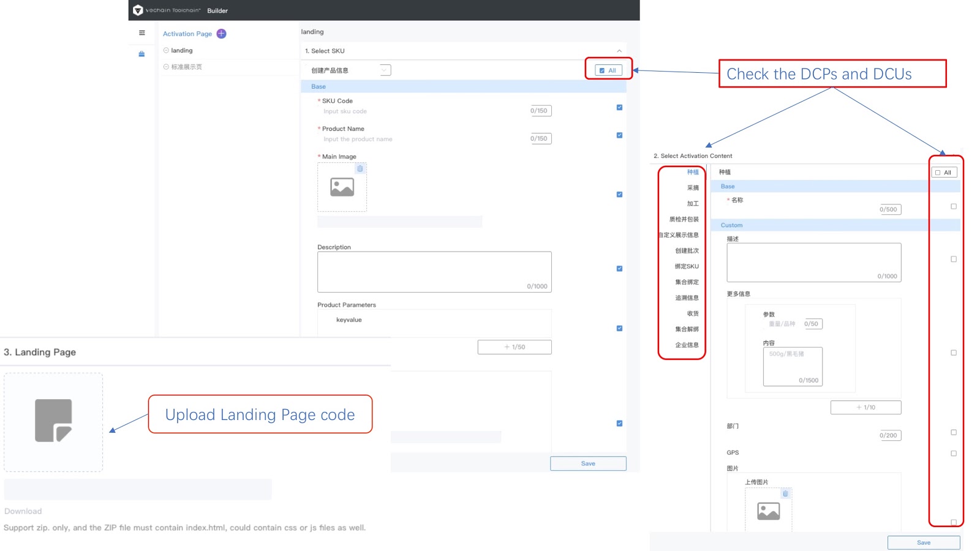Check the 描述 field checkbox
Screen dimensions: 980x551
point(954,259)
